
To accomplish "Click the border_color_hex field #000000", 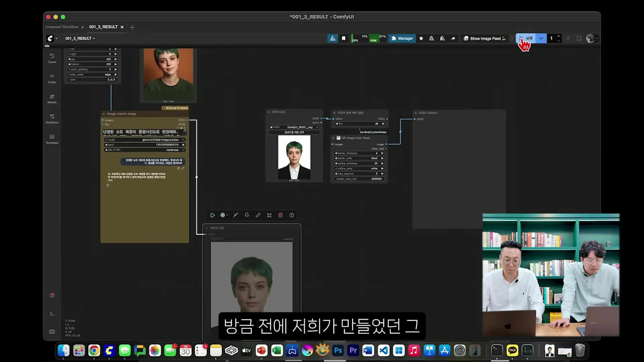I will 359,179.
